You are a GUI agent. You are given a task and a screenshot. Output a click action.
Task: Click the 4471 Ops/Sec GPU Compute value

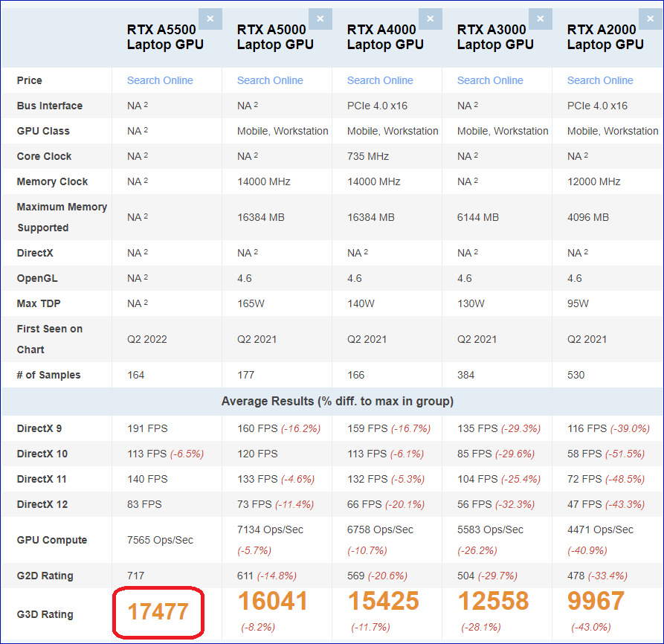click(x=601, y=529)
